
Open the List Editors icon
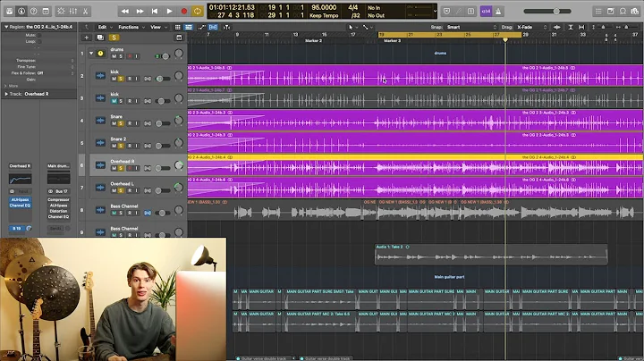(x=598, y=11)
